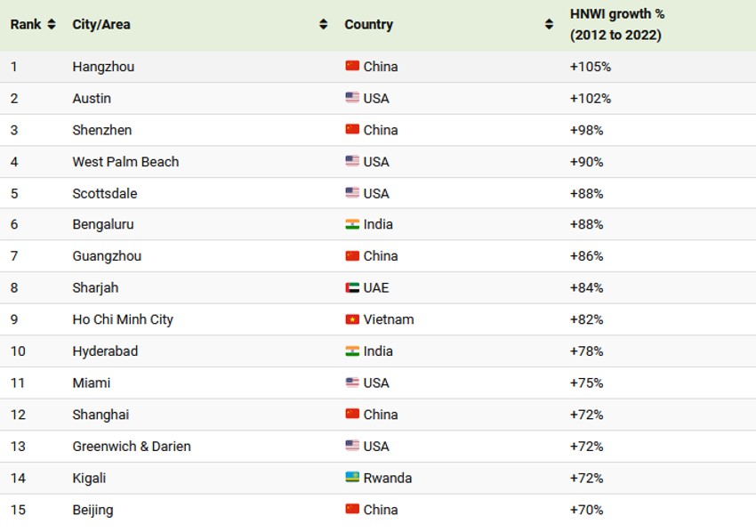Viewport: 756px width, 532px height.
Task: Sort by City/Area using its sort arrows
Action: tap(324, 25)
